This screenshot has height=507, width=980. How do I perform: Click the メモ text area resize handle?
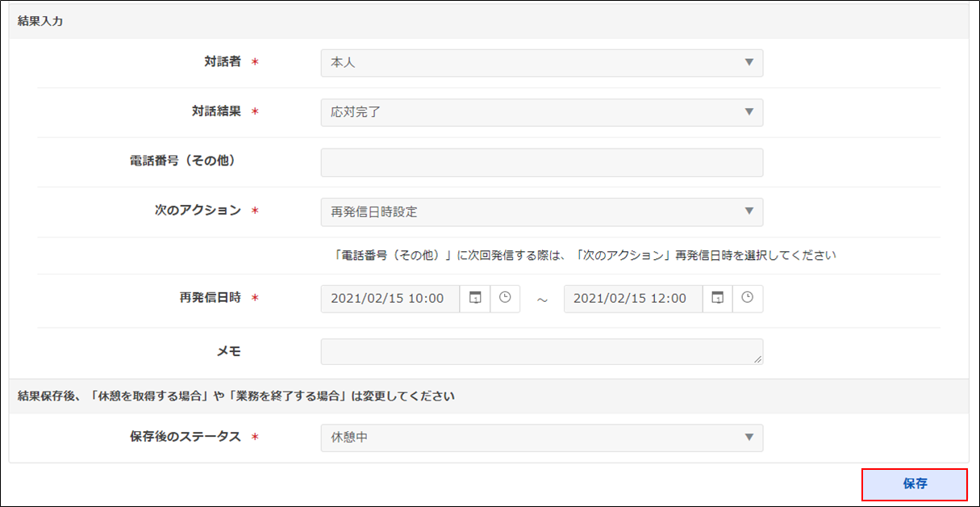coord(757,359)
